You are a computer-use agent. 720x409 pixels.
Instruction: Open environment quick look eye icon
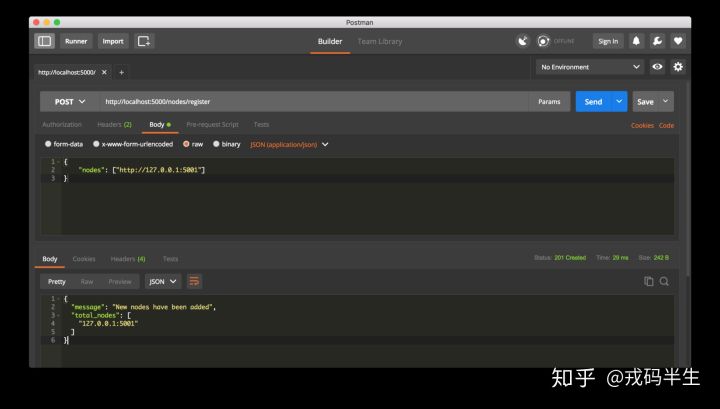tap(657, 67)
